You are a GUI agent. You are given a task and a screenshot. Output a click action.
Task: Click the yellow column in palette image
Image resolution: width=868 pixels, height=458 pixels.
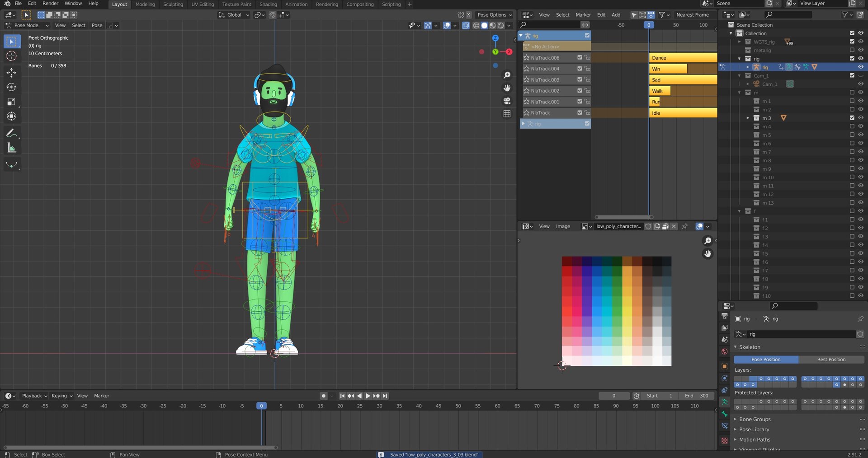point(627,311)
